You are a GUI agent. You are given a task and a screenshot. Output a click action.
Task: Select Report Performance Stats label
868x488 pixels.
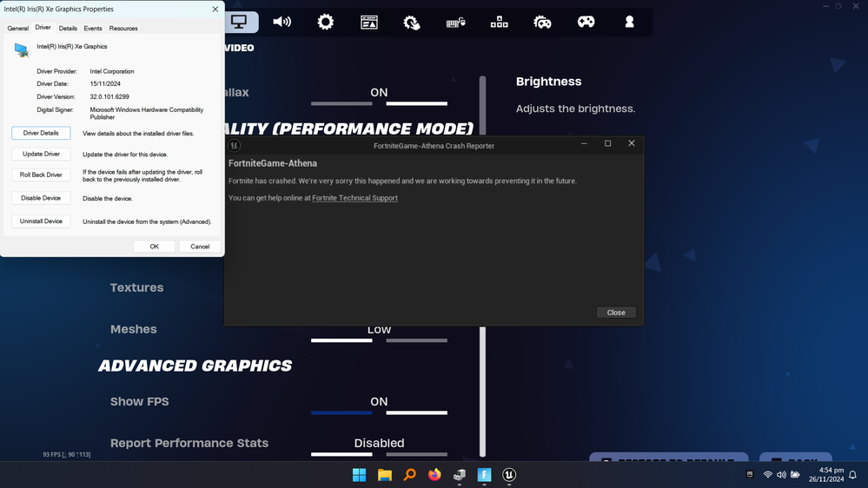click(x=189, y=443)
